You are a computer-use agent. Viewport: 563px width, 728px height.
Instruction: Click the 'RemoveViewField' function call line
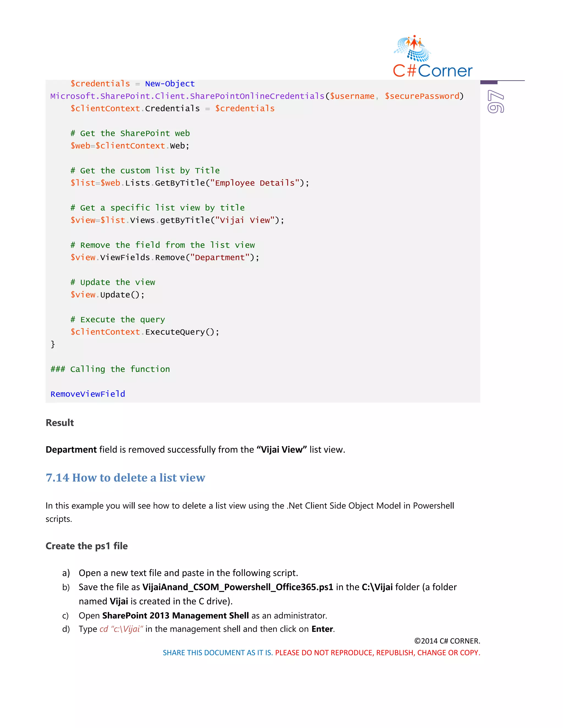[x=88, y=394]
